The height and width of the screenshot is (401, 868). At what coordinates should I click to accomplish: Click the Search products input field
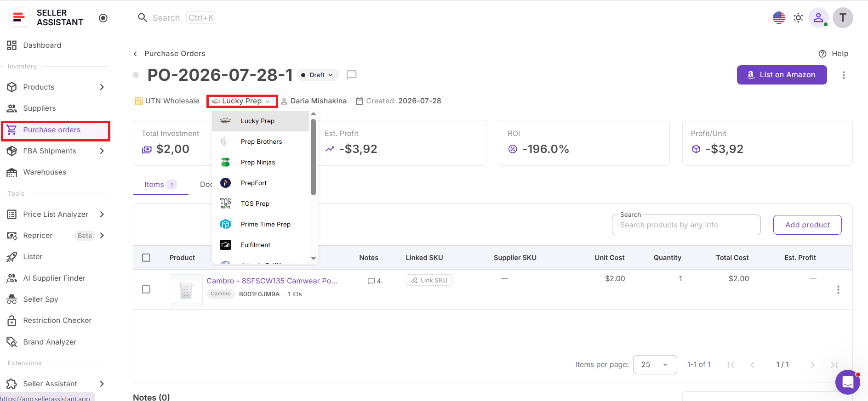point(686,225)
